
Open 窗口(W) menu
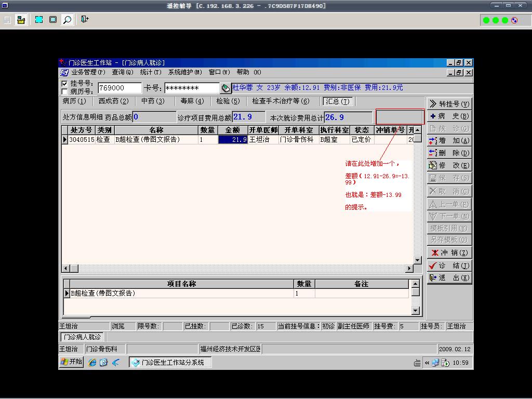point(219,72)
